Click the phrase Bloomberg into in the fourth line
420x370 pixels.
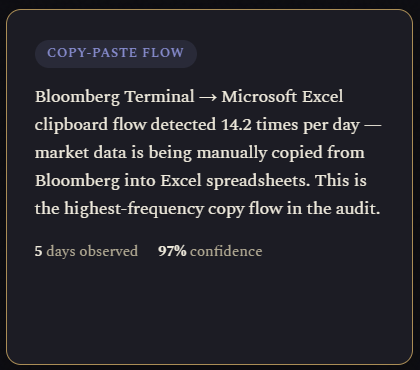[x=95, y=181]
